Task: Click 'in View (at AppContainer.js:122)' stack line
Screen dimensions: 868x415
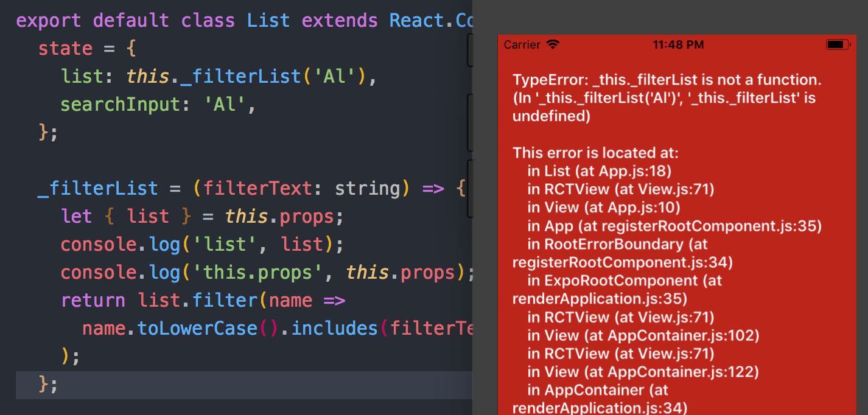Action: tap(643, 372)
